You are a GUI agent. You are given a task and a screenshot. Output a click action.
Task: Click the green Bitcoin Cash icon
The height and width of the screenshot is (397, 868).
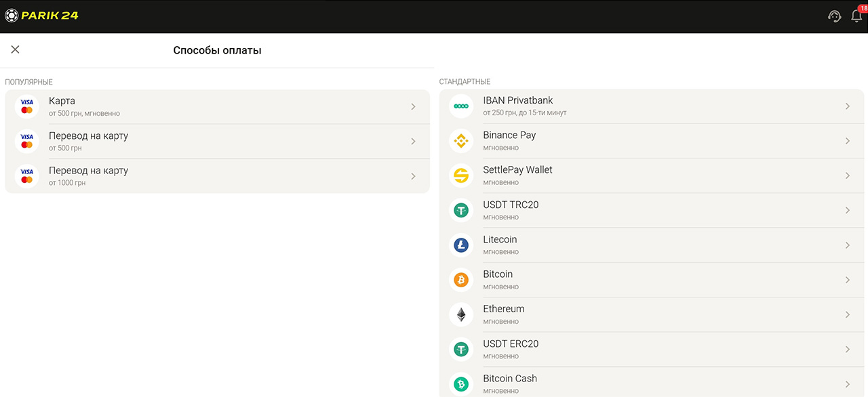(x=461, y=384)
